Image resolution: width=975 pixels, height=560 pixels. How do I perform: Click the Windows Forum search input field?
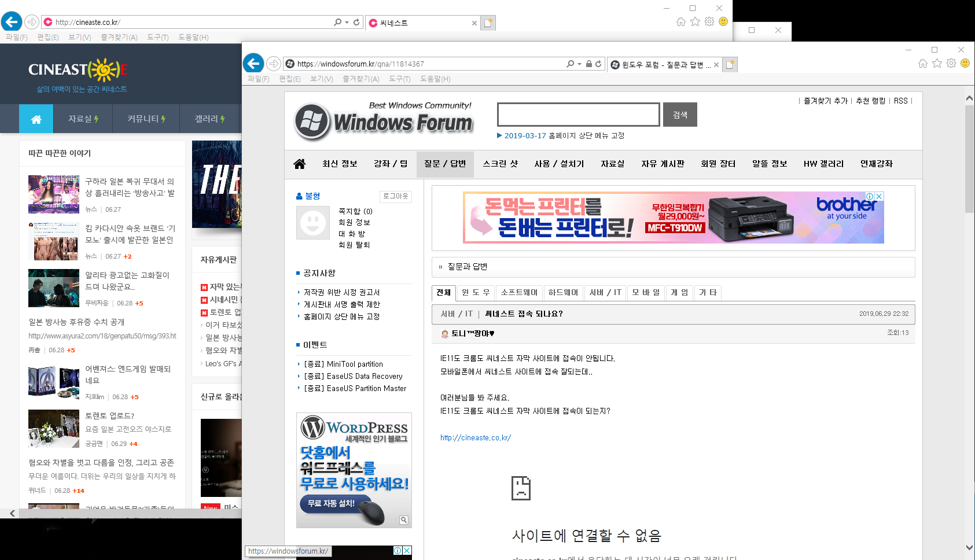579,115
